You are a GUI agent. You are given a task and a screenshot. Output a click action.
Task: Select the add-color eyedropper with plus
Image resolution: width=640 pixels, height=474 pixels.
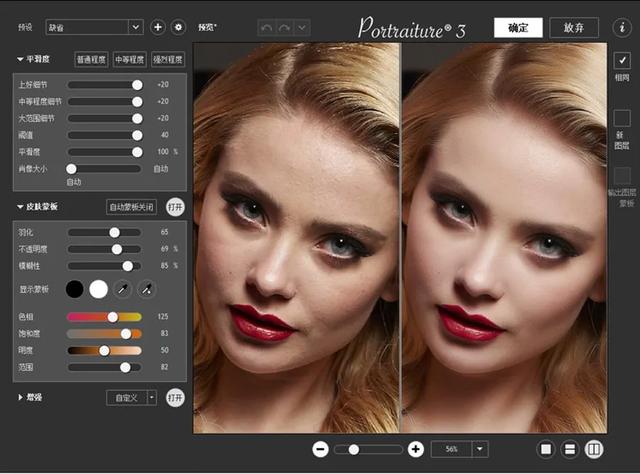click(x=146, y=289)
